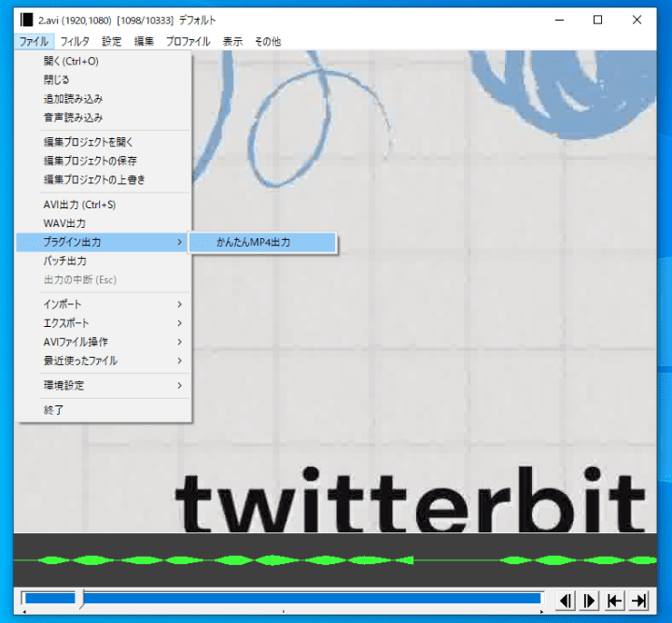Open the フィルタ menu
The height and width of the screenshot is (623, 672).
(75, 41)
